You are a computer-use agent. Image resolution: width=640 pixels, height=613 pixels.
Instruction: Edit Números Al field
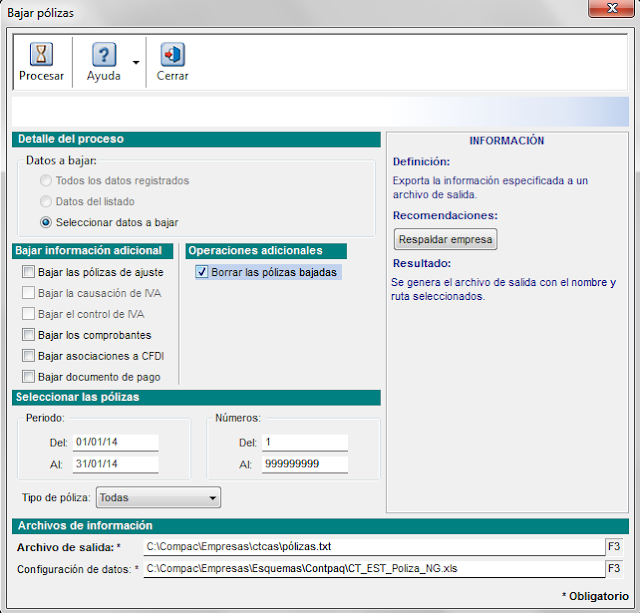click(x=305, y=464)
